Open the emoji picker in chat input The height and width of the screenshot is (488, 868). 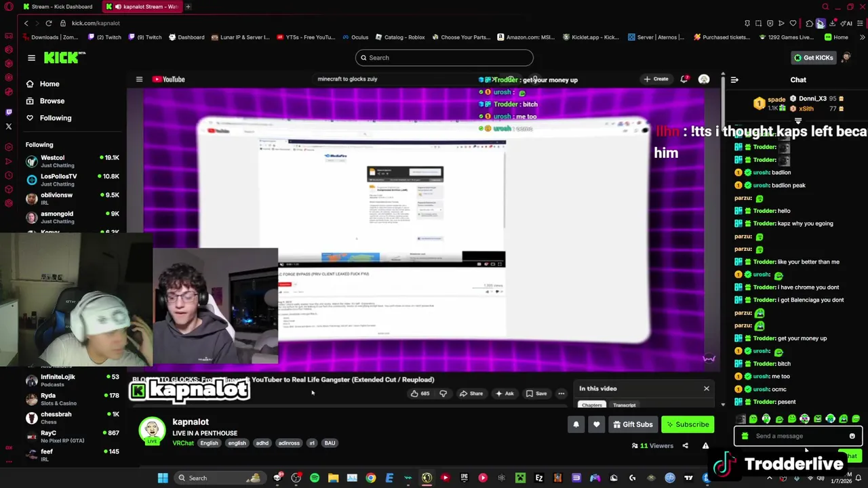[x=852, y=436]
